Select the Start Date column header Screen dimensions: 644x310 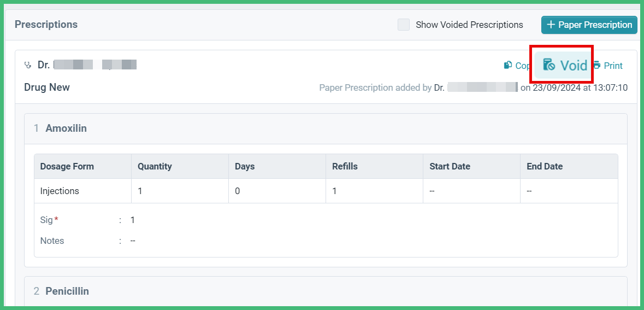pyautogui.click(x=450, y=167)
